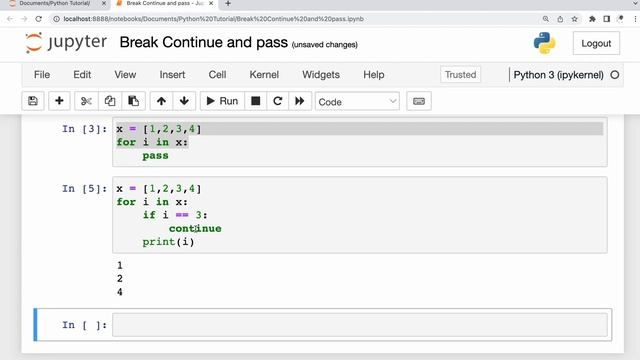Move selected cell up arrow

tap(161, 101)
